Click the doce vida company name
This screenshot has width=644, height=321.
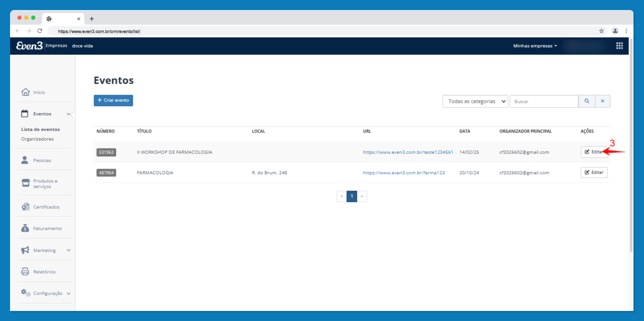coord(83,46)
